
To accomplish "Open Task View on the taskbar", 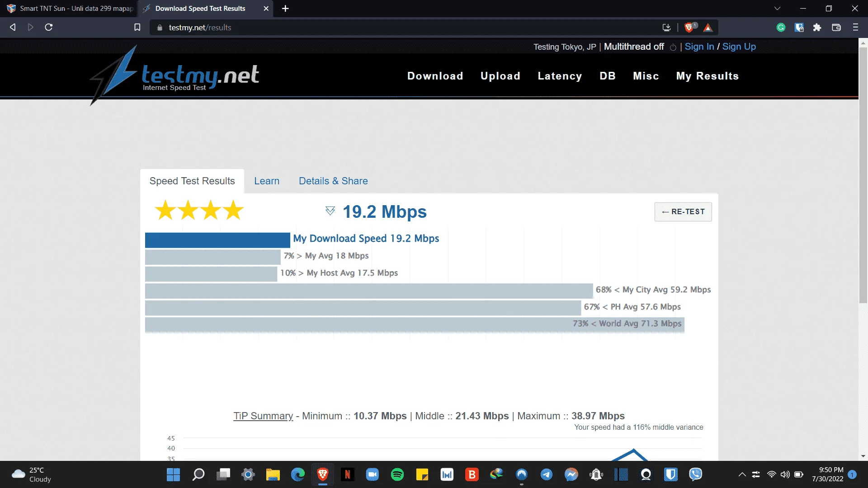I will tap(223, 474).
